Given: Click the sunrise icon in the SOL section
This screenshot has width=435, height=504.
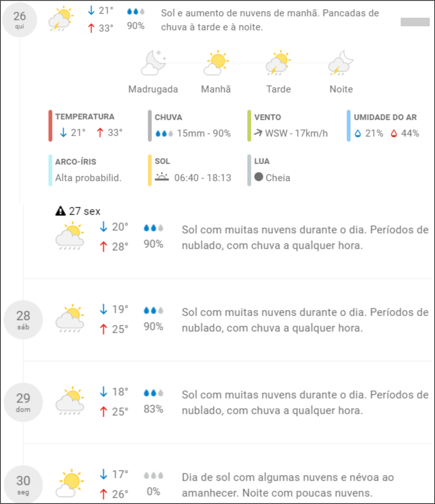Looking at the screenshot, I should [x=162, y=177].
